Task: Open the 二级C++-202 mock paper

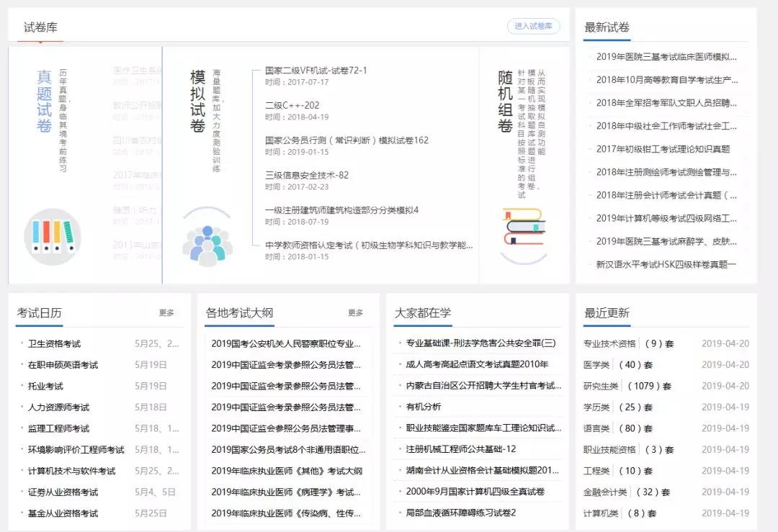Action: [292, 105]
